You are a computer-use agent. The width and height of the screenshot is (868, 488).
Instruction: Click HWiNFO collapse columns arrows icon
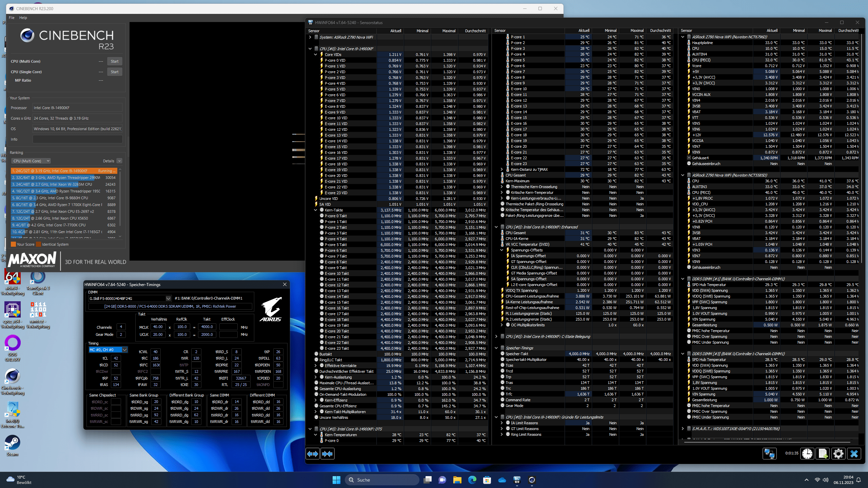coord(328,453)
